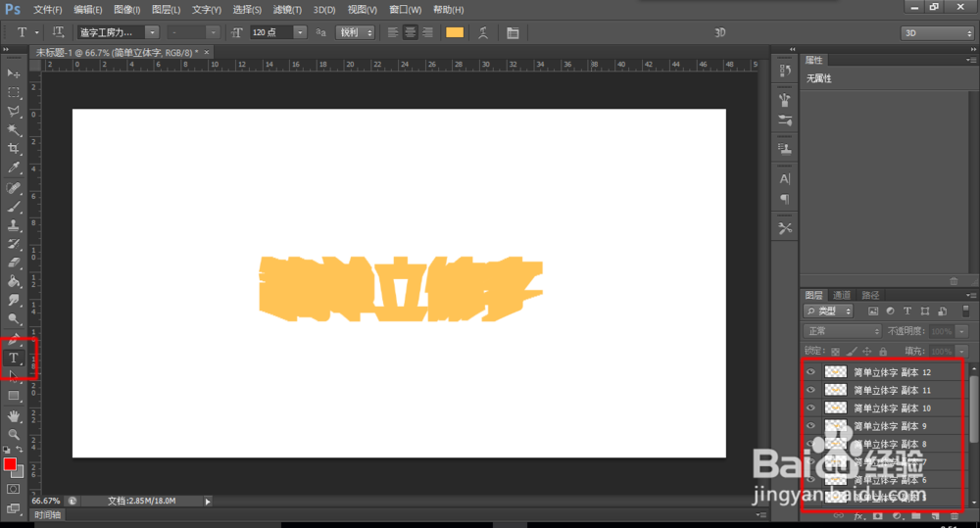Delete layer using trash icon
Viewport: 980px width, 528px height.
955,516
